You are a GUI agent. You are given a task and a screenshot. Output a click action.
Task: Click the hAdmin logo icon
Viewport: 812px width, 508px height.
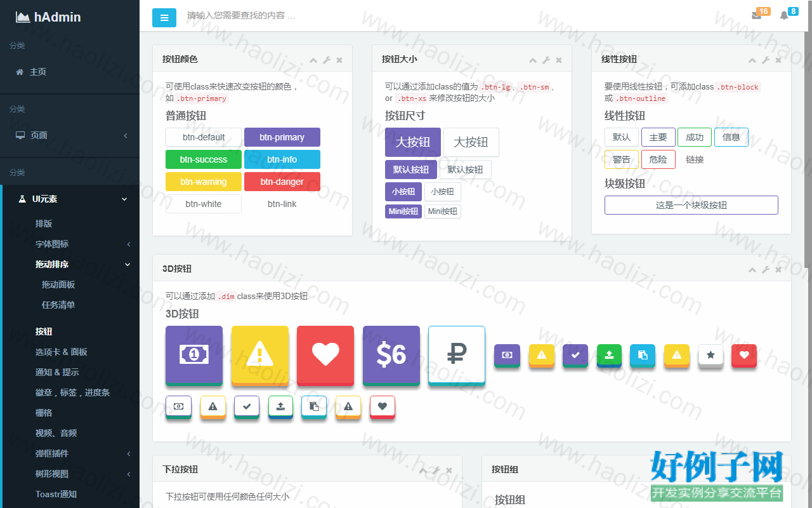23,18
